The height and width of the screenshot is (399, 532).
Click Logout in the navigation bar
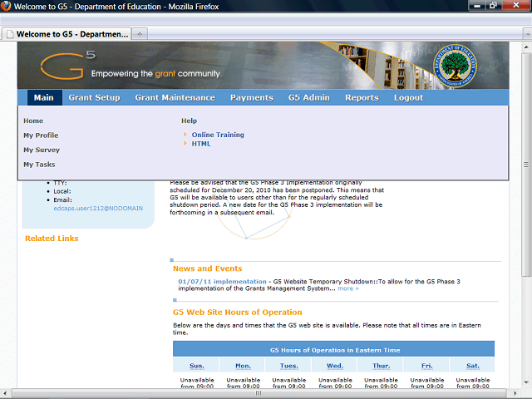408,98
